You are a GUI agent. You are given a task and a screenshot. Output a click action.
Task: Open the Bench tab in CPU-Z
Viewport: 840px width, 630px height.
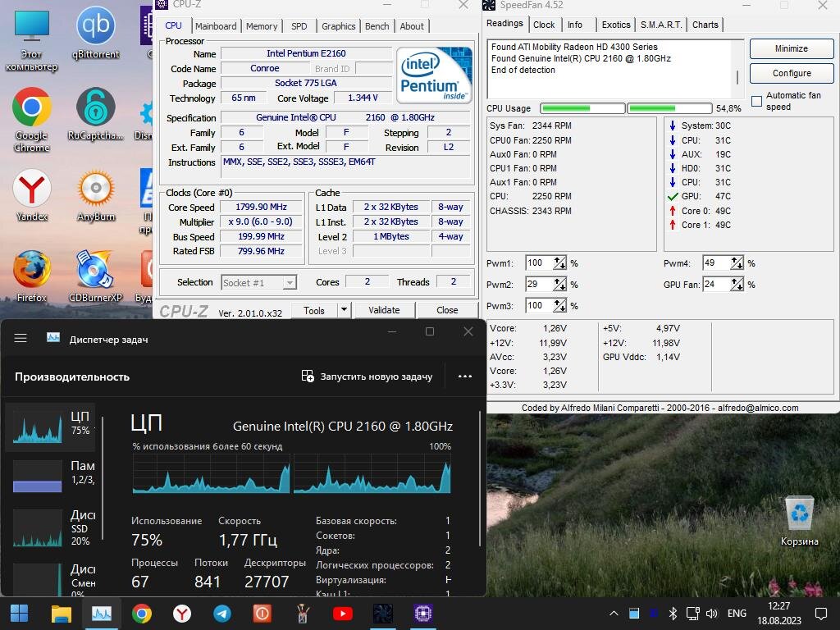(377, 26)
